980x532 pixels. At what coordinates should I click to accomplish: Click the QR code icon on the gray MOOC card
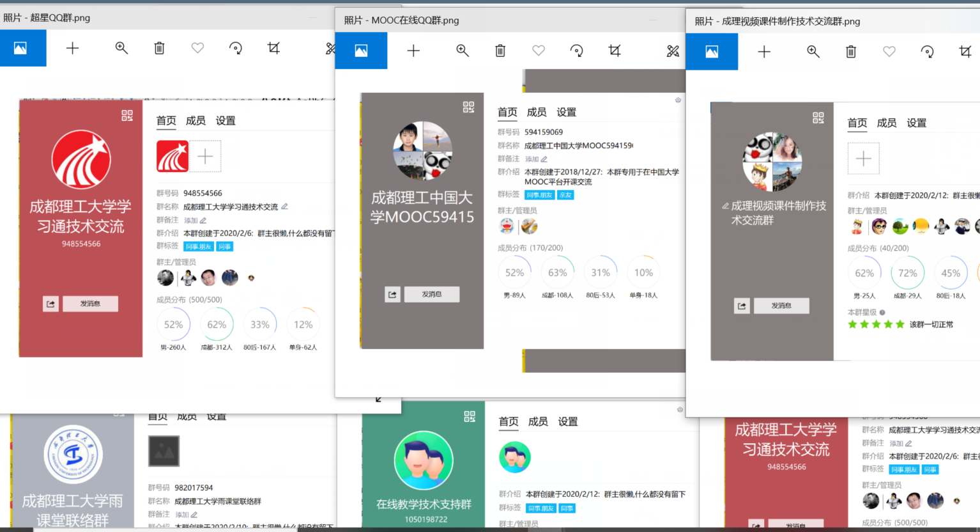(x=468, y=107)
